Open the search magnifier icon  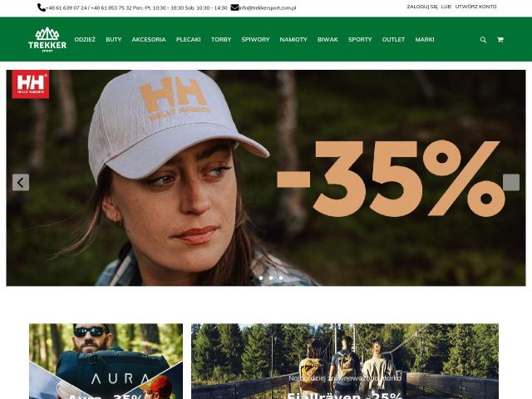coord(483,40)
